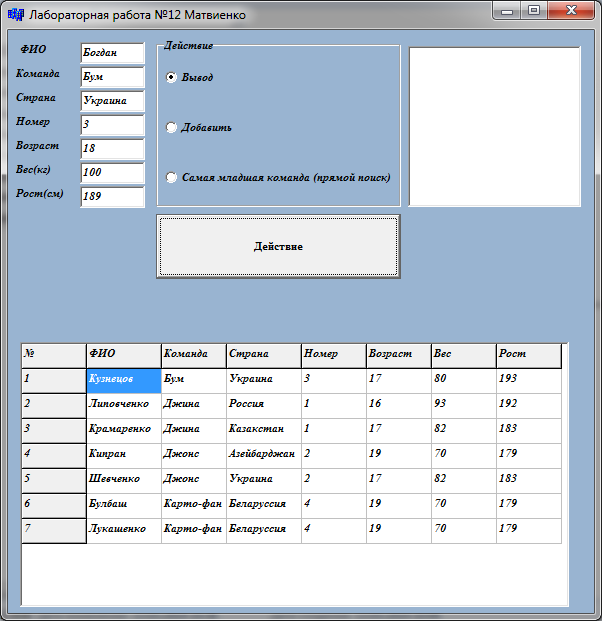Click the empty output text area
Screen dimensions: 602x621
[494, 126]
